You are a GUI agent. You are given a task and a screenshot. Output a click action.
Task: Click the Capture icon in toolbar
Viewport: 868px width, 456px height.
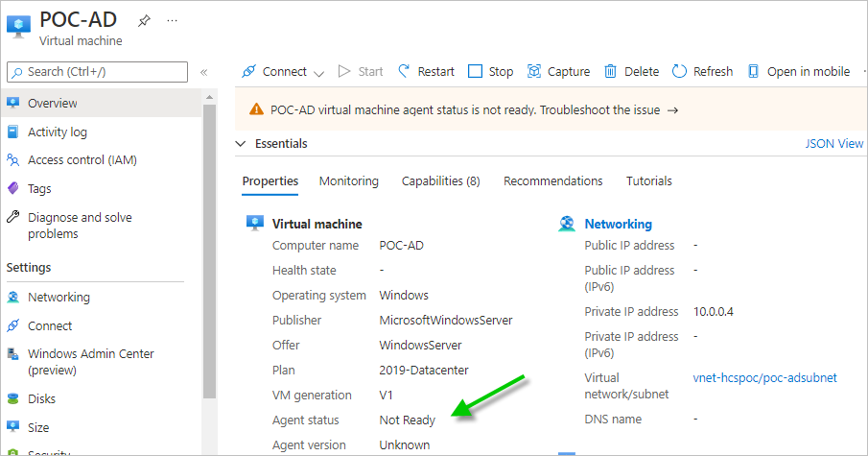[533, 71]
